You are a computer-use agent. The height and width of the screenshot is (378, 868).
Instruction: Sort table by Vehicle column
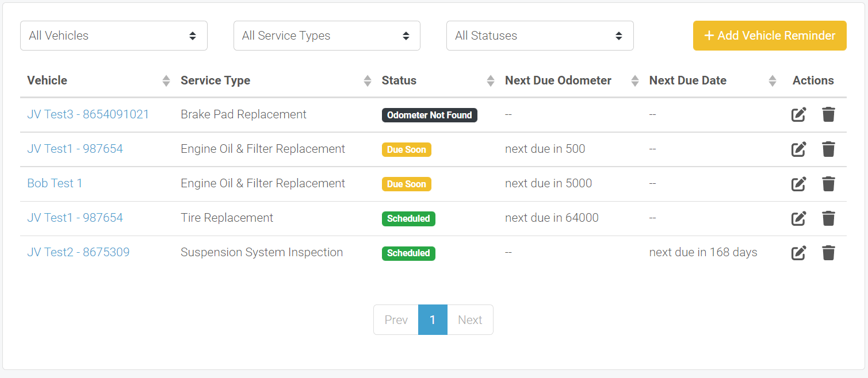click(x=166, y=81)
